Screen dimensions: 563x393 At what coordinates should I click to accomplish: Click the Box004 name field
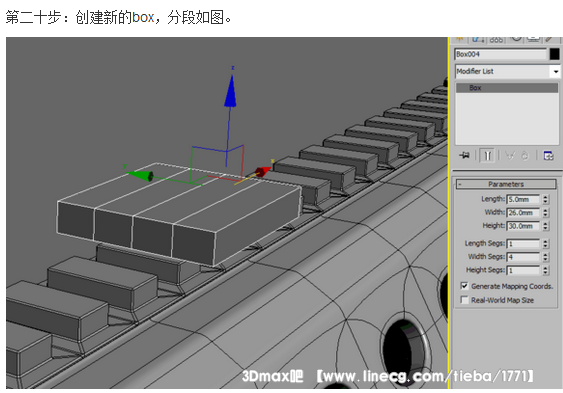tap(501, 54)
